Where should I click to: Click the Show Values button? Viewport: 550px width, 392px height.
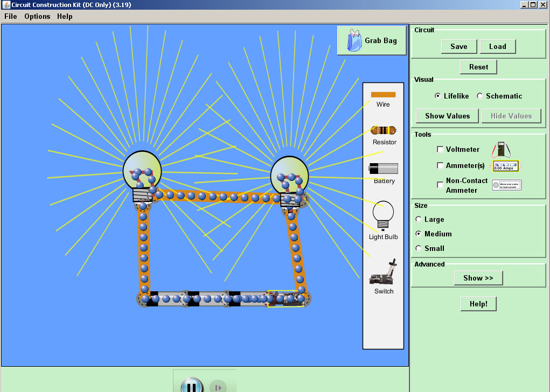point(446,116)
